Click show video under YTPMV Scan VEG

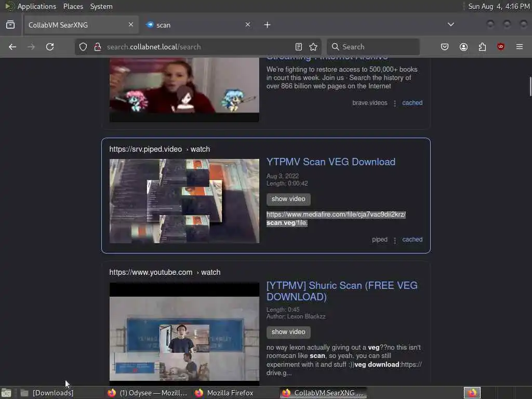coord(288,199)
